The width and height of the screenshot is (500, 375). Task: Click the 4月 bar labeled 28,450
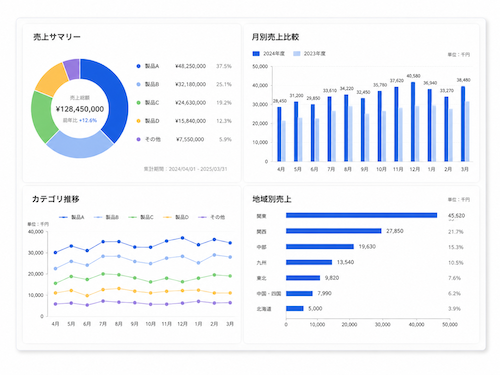[x=279, y=134]
